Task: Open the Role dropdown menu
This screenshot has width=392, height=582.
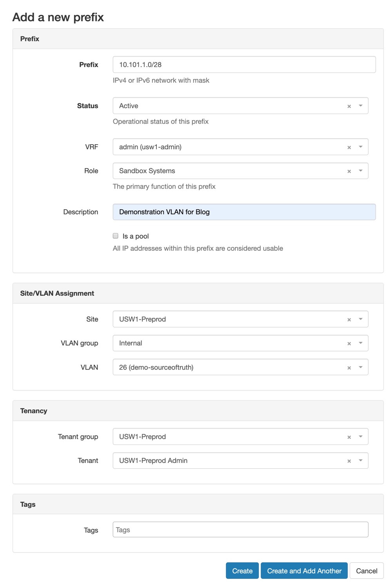Action: [x=361, y=171]
